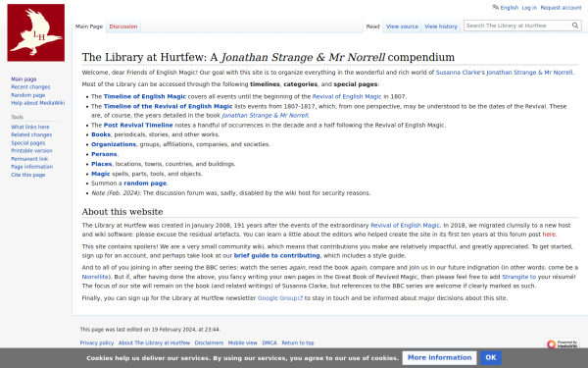Screen dimensions: 588x368
Task: Focus the Search The Library at Hurtfew field
Action: [517, 26]
